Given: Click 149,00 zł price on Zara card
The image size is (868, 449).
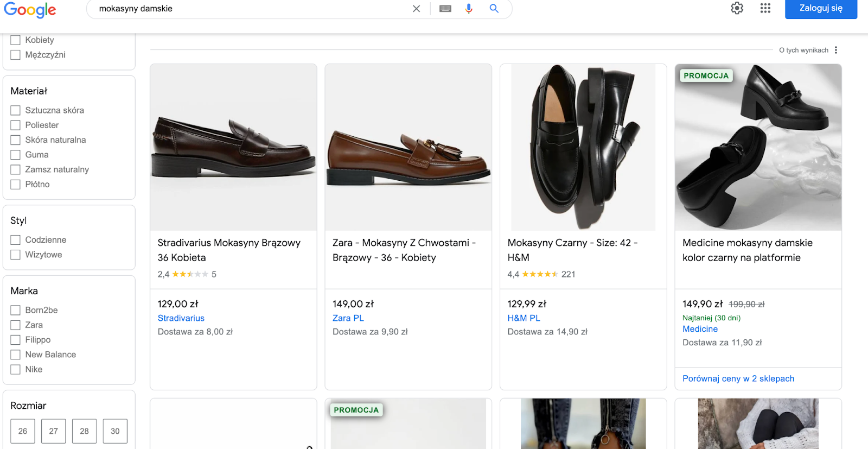Looking at the screenshot, I should click(353, 304).
